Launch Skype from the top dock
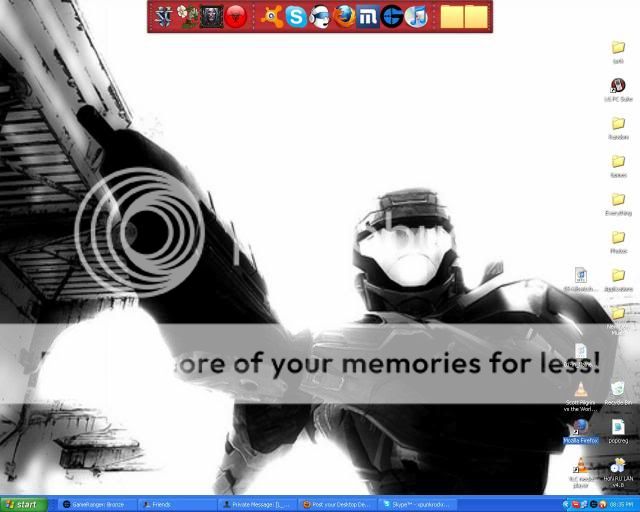This screenshot has width=640, height=512. point(296,16)
